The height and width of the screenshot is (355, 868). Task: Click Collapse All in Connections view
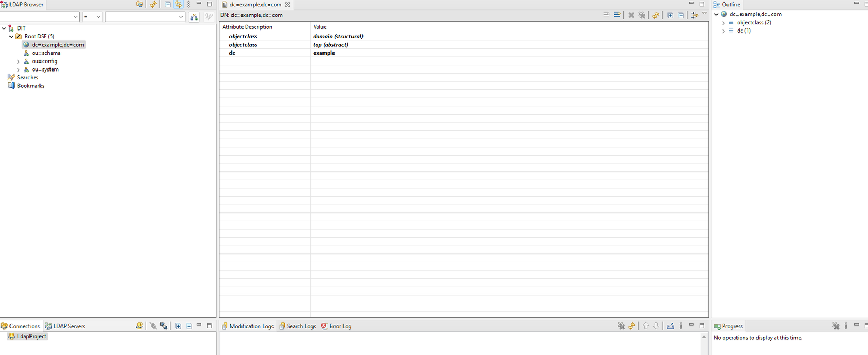pos(189,326)
